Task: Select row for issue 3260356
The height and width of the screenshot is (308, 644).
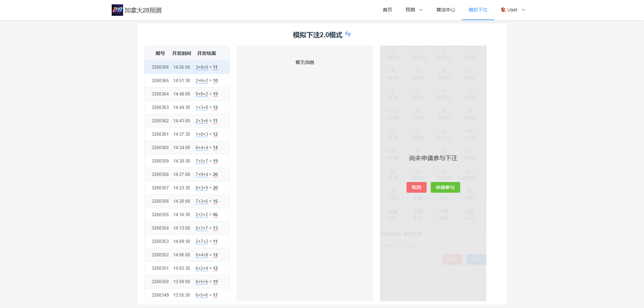Action: click(187, 201)
